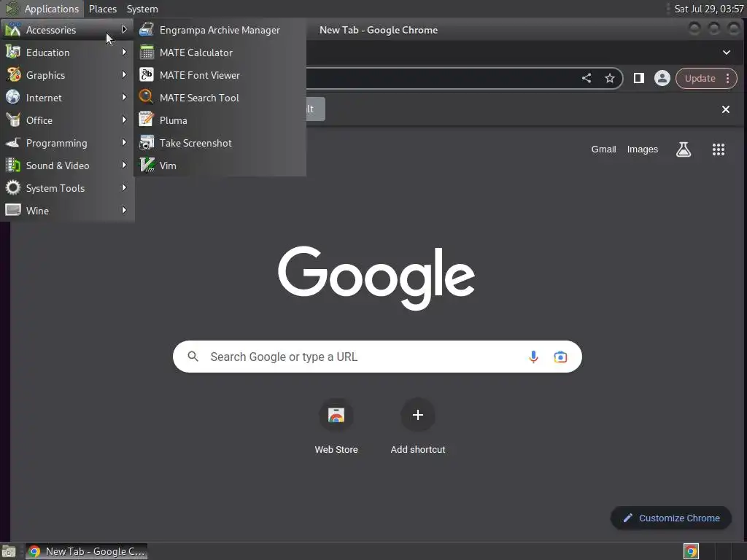Click the Accessories category icon

[x=13, y=29]
